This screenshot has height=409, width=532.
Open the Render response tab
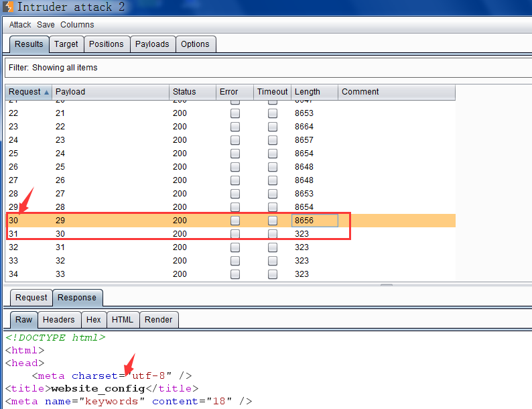pos(158,320)
